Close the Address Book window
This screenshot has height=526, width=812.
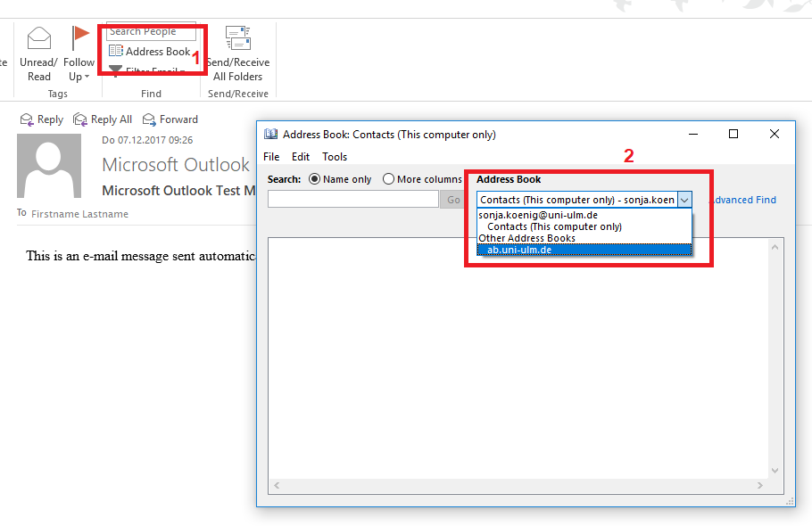pyautogui.click(x=775, y=134)
